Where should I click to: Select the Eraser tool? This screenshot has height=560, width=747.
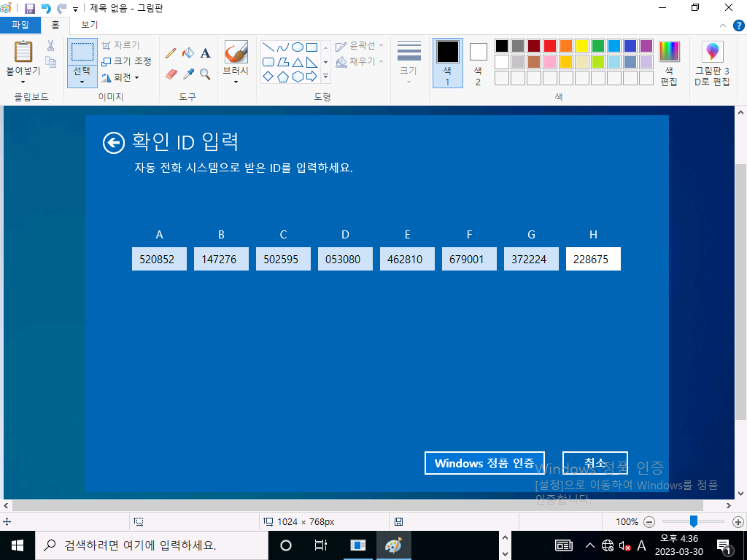pyautogui.click(x=171, y=74)
